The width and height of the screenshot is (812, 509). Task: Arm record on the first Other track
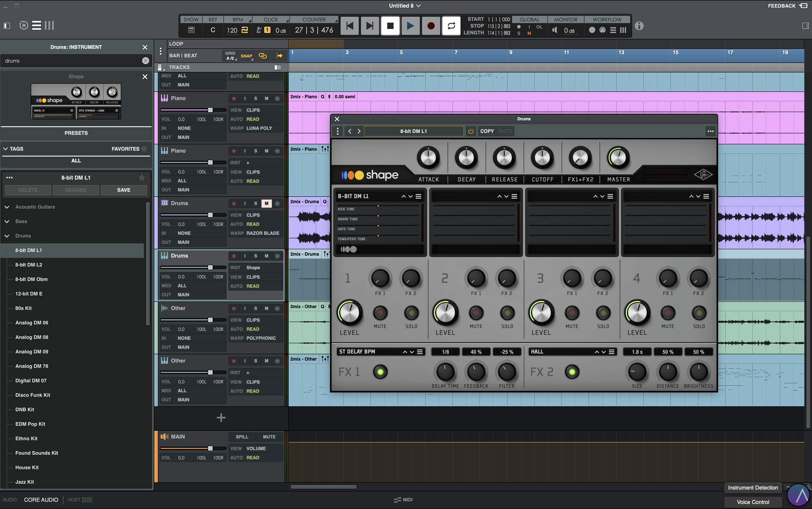click(x=234, y=308)
